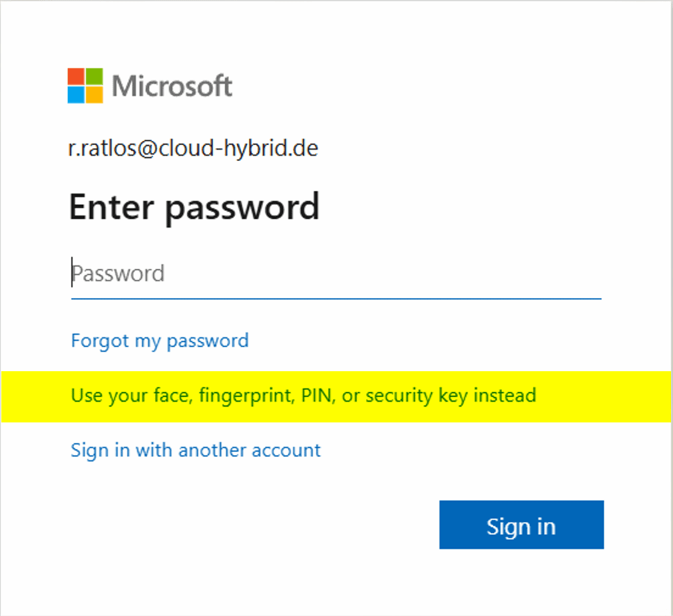
Task: Select "Sign in with another account"
Action: [196, 450]
